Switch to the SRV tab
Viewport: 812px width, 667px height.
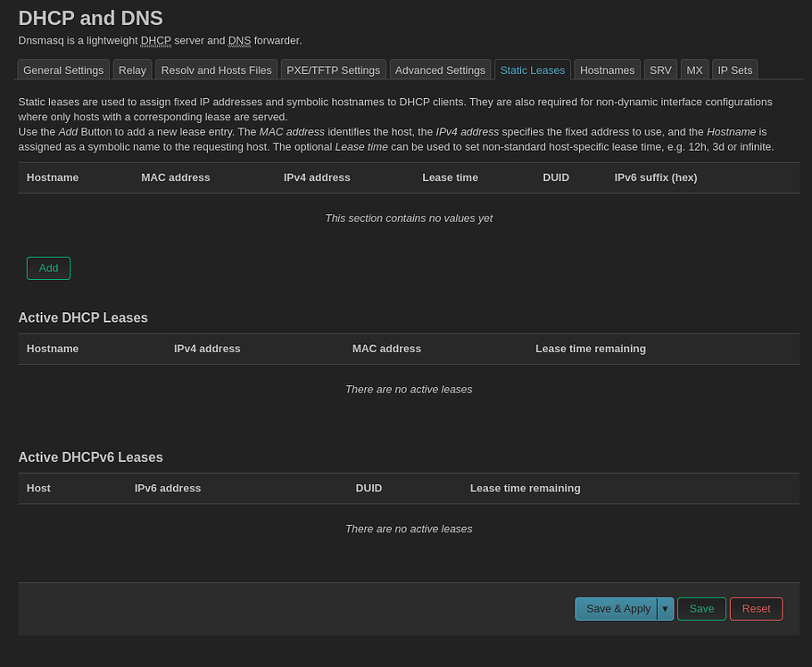tap(660, 70)
